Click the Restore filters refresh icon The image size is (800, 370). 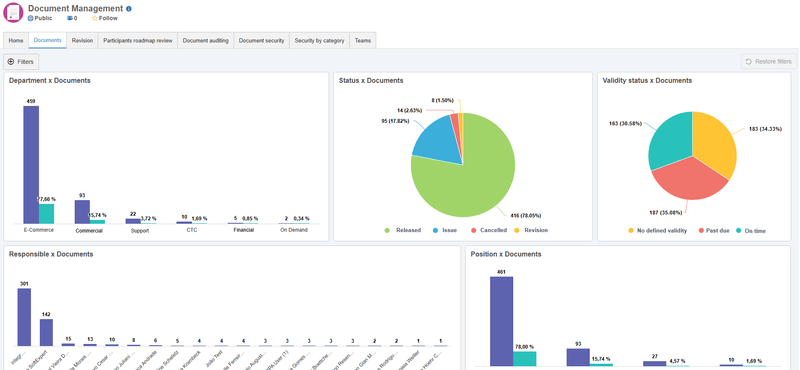click(x=748, y=62)
